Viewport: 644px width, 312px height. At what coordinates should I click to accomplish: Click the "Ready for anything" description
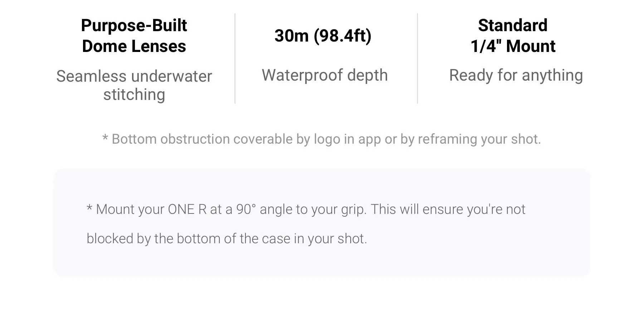pyautogui.click(x=516, y=75)
